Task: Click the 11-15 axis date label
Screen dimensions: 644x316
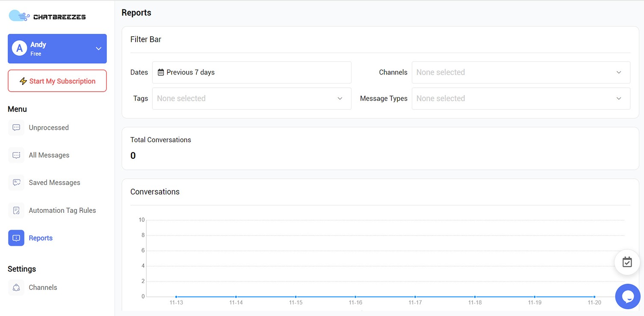Action: [x=295, y=303]
